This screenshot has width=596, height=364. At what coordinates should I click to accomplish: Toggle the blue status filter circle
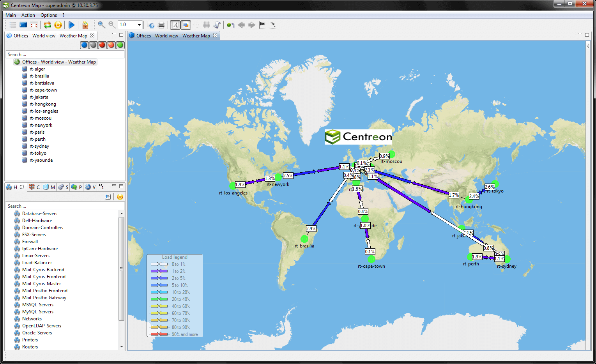pyautogui.click(x=84, y=45)
